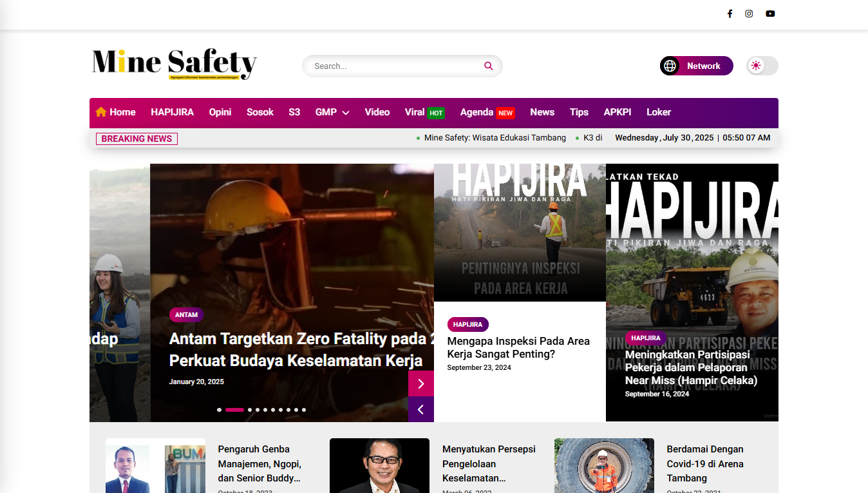Select the first carousel pagination dot
Screen dimensions: 868x493
(219, 410)
